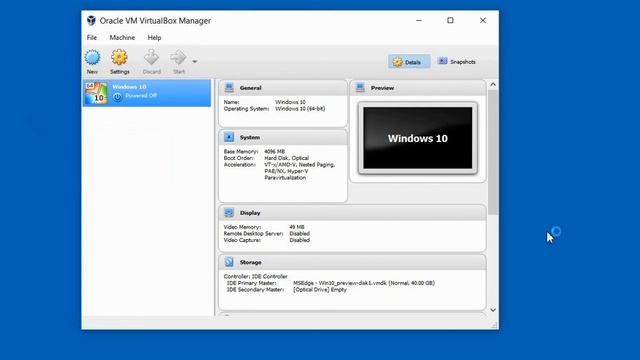Image resolution: width=640 pixels, height=360 pixels.
Task: Click the 'Controller: IDE Controller' line
Action: coord(256,276)
